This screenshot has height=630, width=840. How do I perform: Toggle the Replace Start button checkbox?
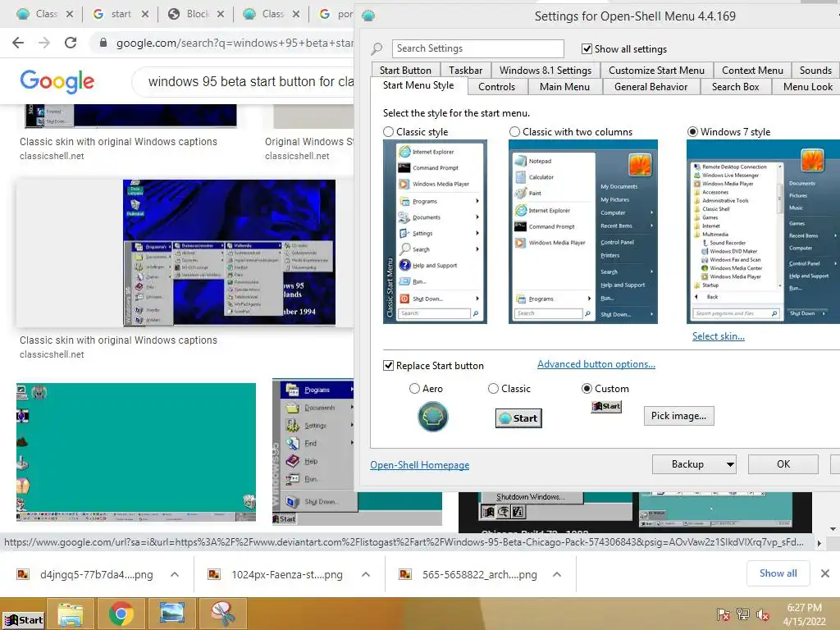pyautogui.click(x=388, y=366)
